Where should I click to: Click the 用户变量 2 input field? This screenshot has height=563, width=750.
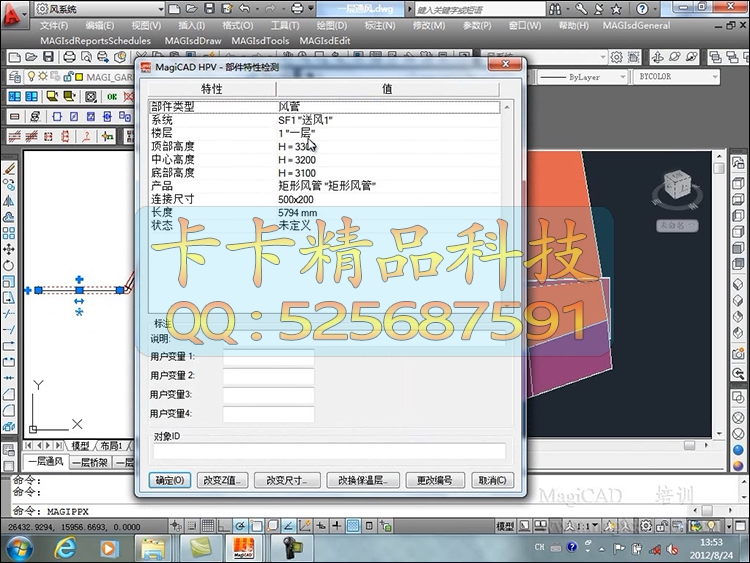pos(268,375)
